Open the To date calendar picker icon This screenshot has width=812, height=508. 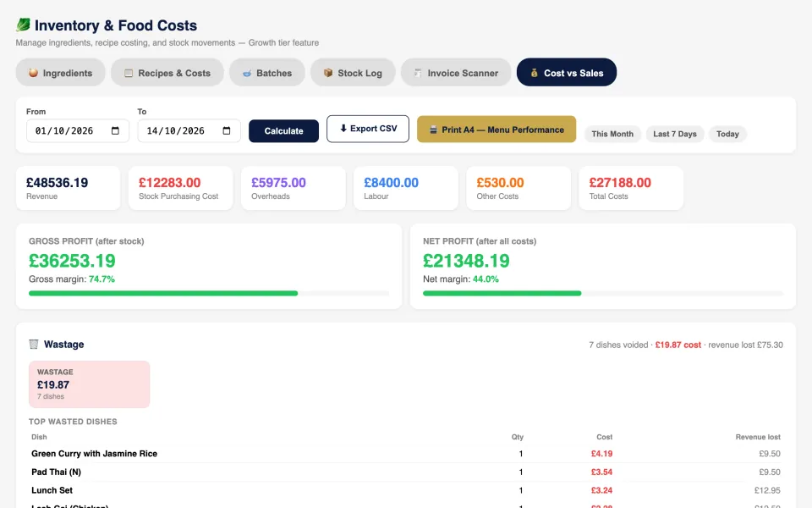point(227,130)
